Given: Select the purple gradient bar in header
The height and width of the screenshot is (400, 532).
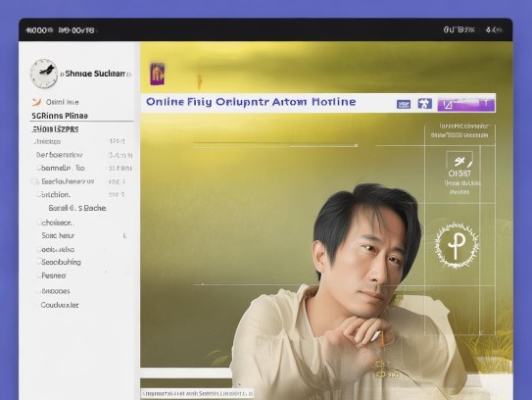Looking at the screenshot, I should point(465,104).
